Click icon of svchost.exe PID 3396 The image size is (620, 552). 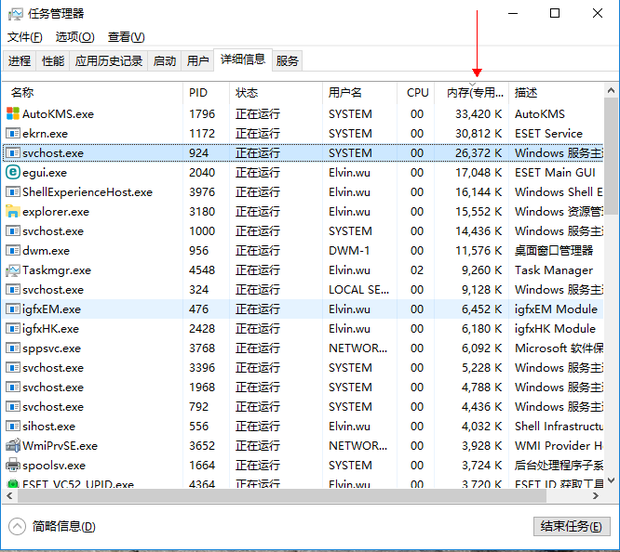click(13, 368)
